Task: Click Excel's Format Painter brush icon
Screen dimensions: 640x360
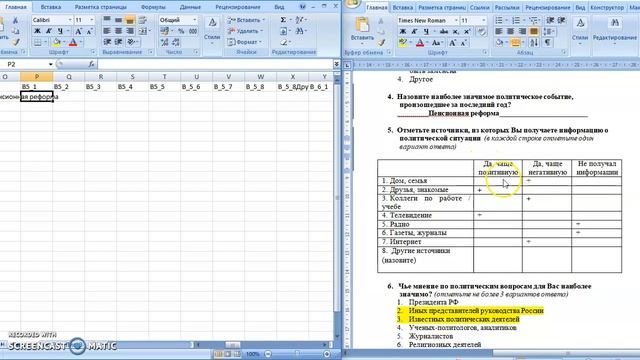Action: [x=16, y=42]
